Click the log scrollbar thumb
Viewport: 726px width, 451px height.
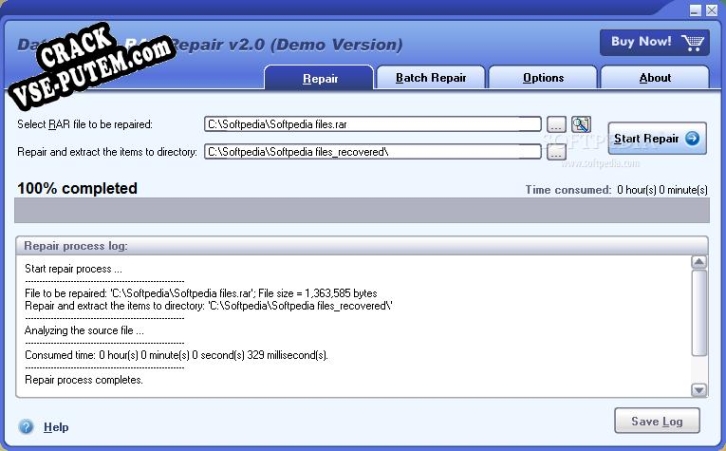[x=699, y=315]
